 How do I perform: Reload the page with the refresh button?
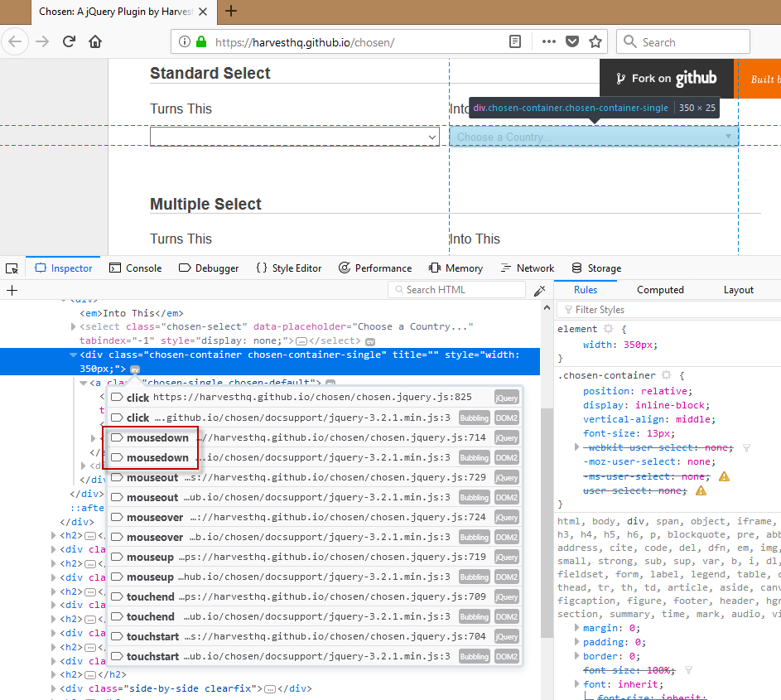[69, 41]
